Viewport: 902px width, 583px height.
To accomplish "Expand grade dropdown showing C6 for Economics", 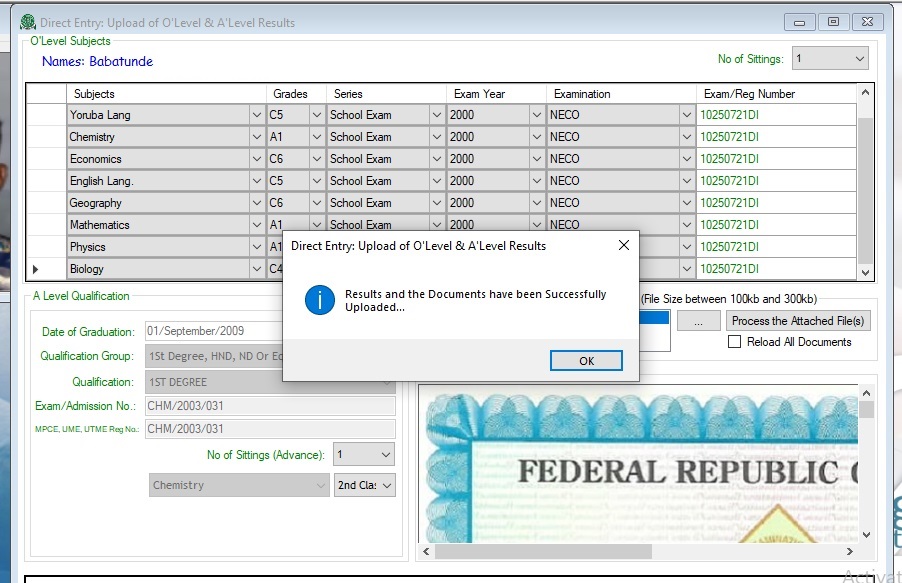I will 316,159.
